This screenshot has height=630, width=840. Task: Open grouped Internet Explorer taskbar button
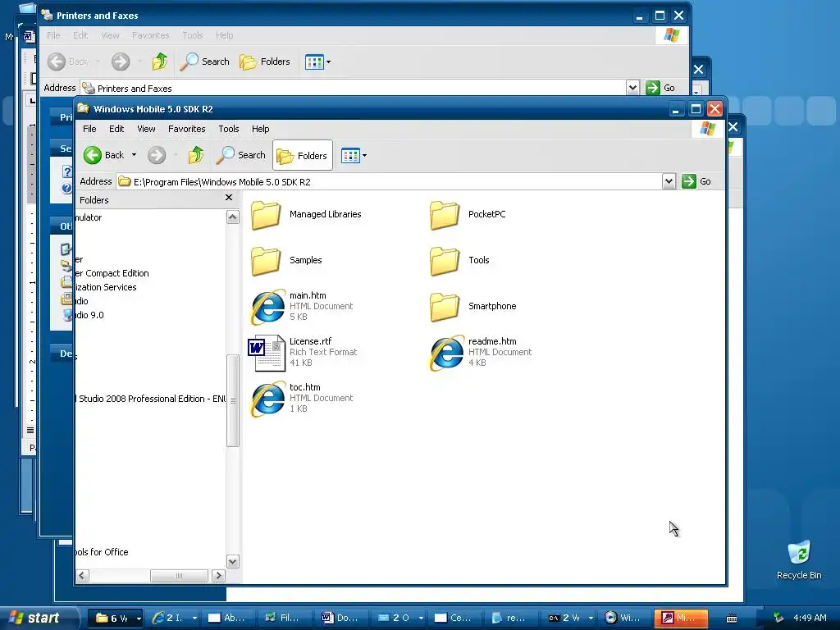[x=174, y=619]
